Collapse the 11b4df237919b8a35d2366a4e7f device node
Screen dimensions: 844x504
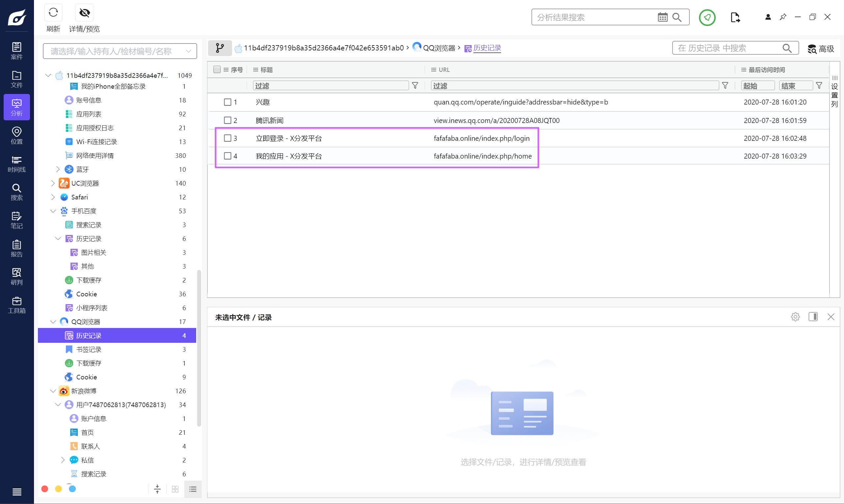click(48, 75)
